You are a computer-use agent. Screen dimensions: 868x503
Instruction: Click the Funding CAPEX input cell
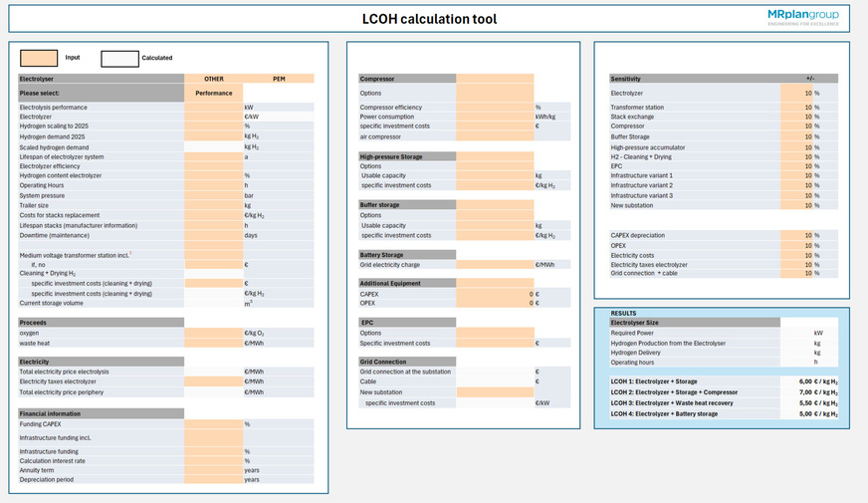213,423
